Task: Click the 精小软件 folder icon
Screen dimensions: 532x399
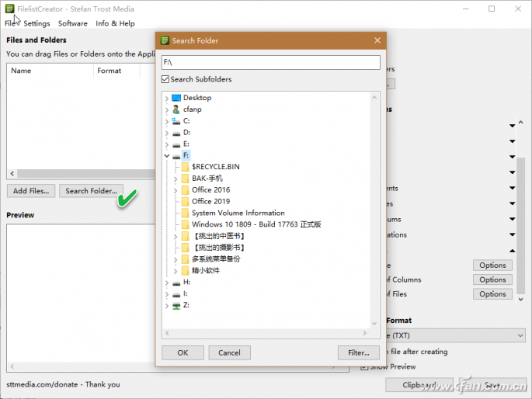Action: tap(185, 270)
